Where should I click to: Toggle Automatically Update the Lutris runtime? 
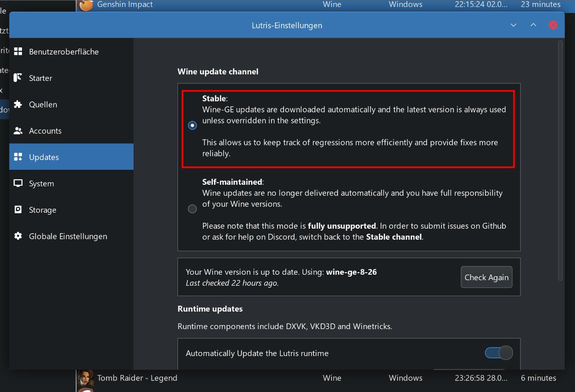click(498, 353)
